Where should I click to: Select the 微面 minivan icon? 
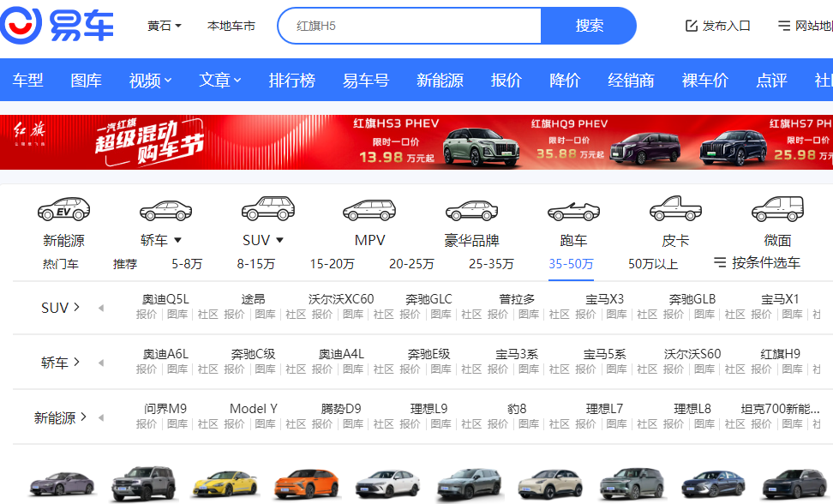(x=778, y=209)
